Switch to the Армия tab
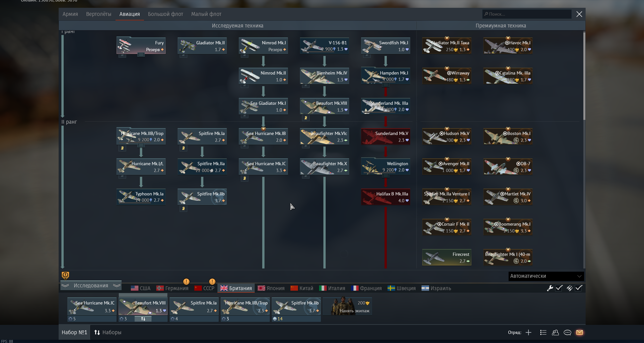Screen dimensions: 644x343 click(x=70, y=14)
